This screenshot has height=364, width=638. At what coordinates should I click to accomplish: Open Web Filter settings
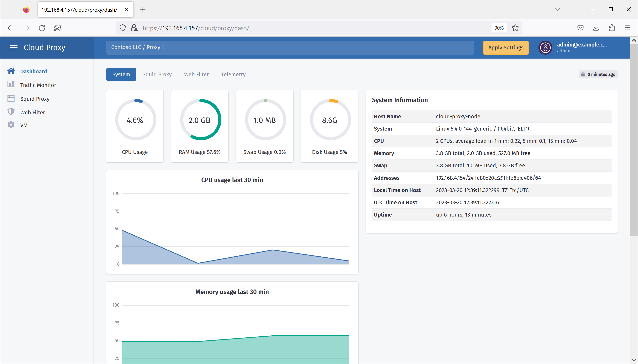pos(33,112)
